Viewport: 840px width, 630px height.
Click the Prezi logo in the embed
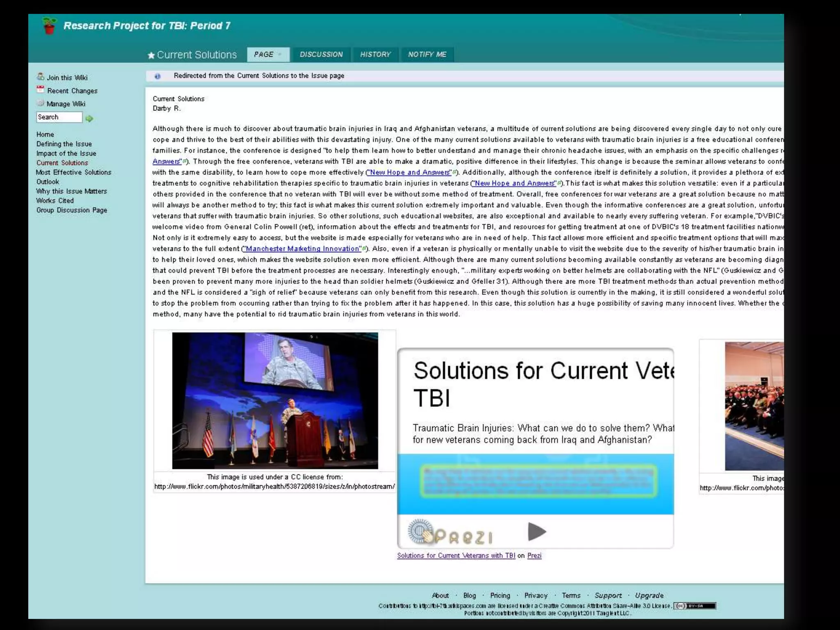point(450,533)
